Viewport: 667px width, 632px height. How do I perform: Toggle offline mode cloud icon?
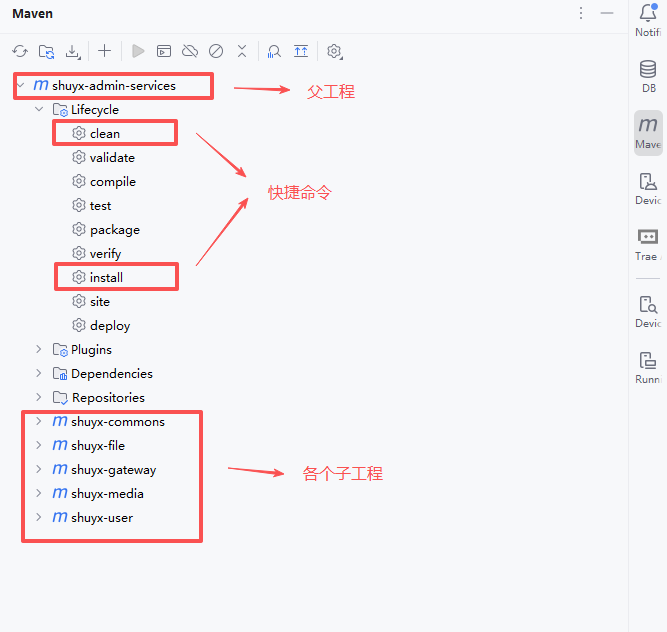[x=190, y=51]
